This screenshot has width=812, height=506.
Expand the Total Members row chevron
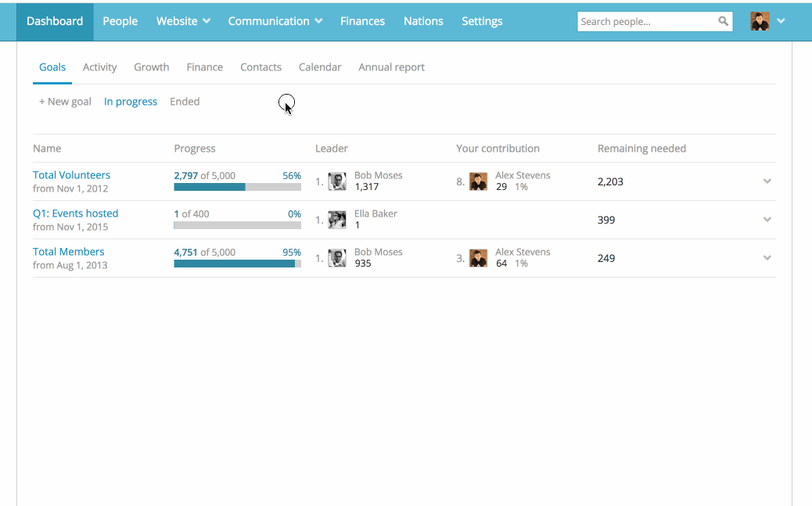tap(767, 258)
